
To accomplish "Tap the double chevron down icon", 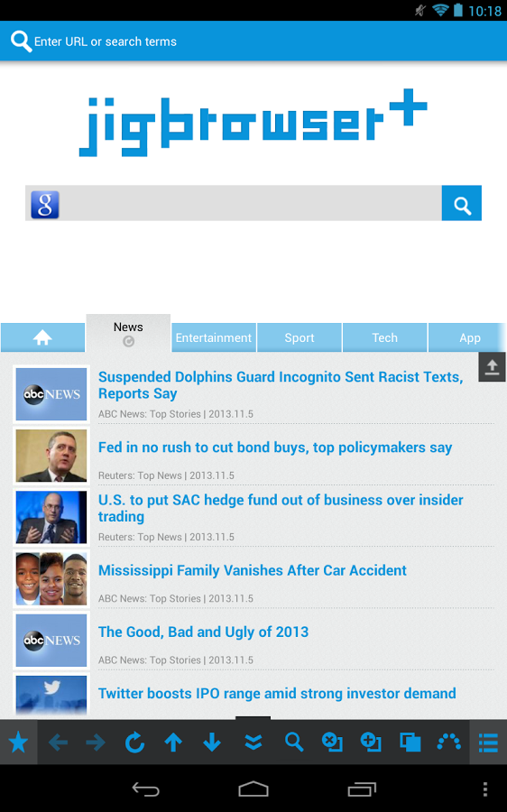I will 253,743.
